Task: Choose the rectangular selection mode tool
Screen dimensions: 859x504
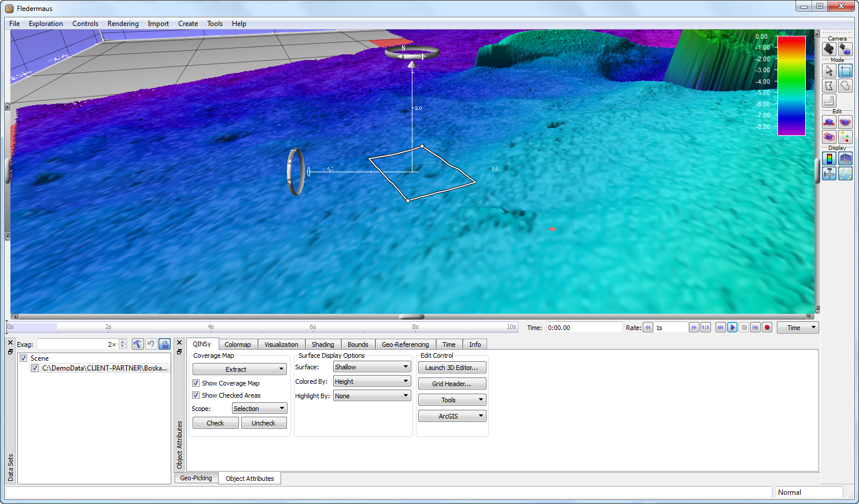Action: point(845,71)
